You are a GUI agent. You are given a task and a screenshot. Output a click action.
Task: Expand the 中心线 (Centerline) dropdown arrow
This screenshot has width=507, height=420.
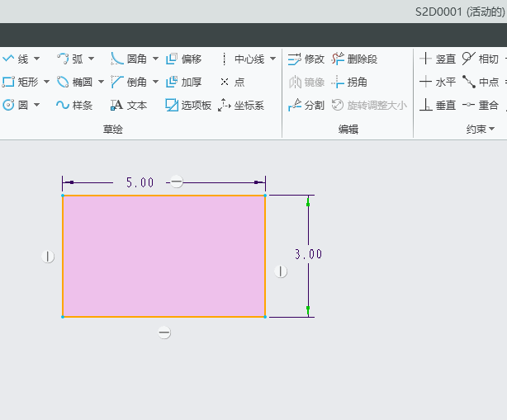pos(273,59)
